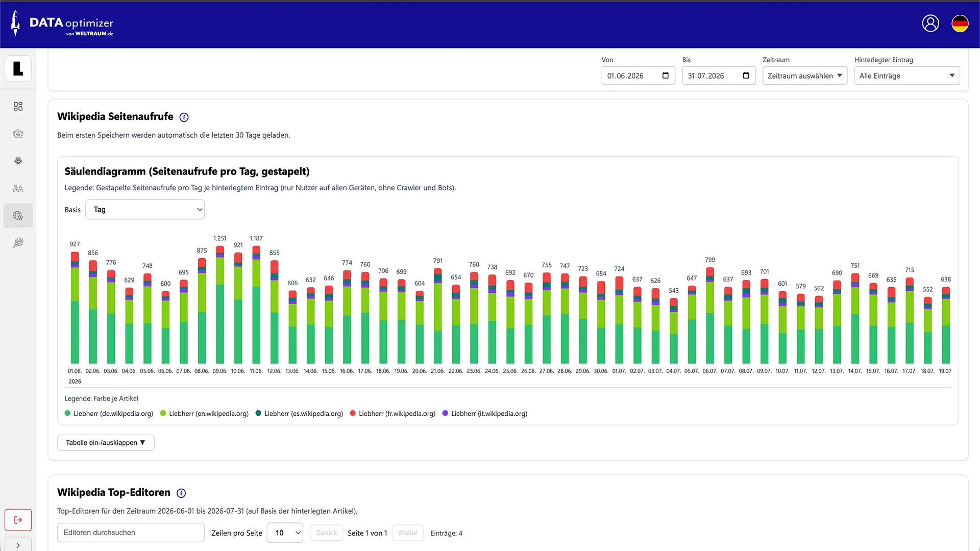
Task: Open the map locations sidebar icon
Action: click(18, 188)
